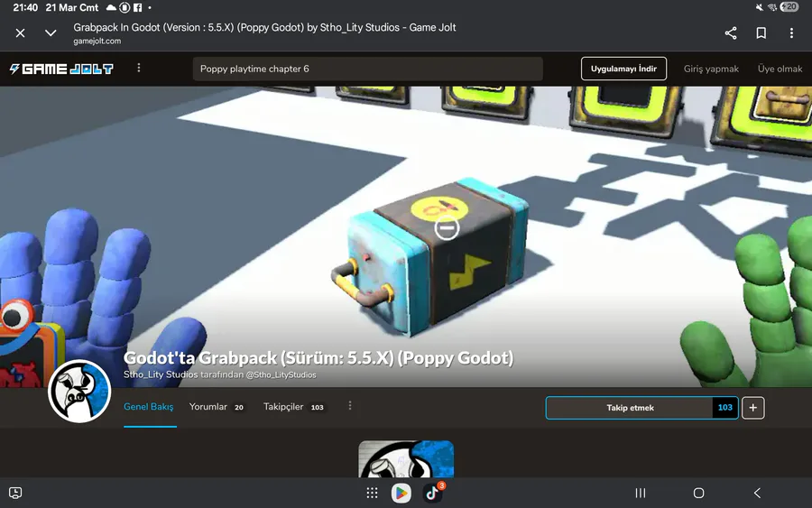Open the browser three-dot overflow menu
This screenshot has height=508, width=812.
(x=791, y=33)
